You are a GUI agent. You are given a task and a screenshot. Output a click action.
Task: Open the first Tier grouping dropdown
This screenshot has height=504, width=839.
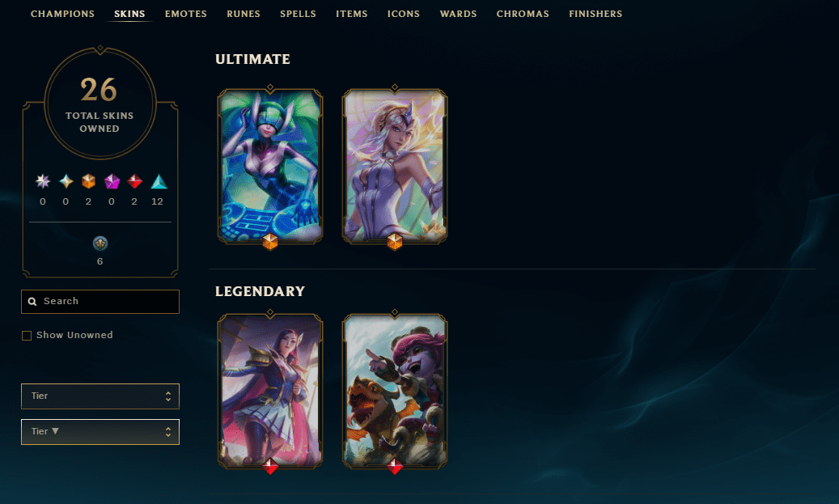click(100, 396)
